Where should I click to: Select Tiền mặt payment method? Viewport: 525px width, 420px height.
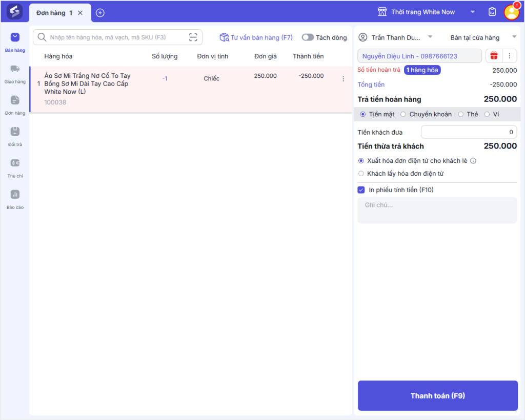[362, 114]
